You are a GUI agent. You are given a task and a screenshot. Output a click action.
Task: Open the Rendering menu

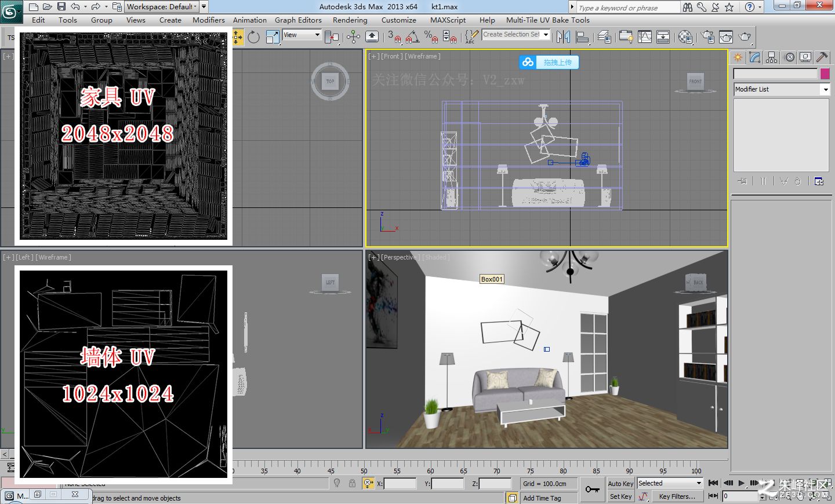(350, 20)
